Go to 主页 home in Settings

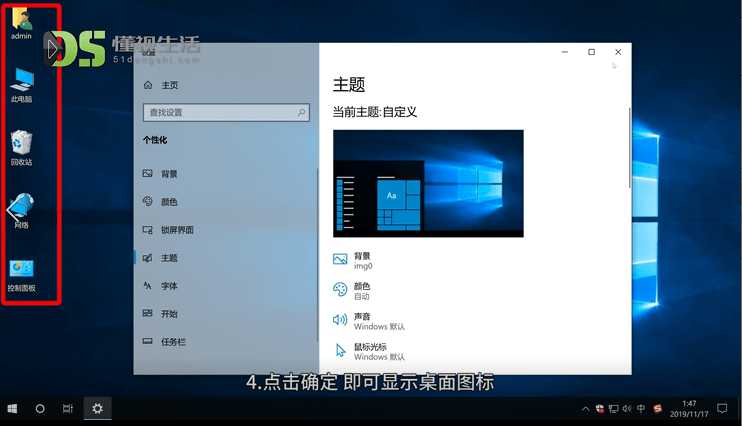tap(161, 85)
